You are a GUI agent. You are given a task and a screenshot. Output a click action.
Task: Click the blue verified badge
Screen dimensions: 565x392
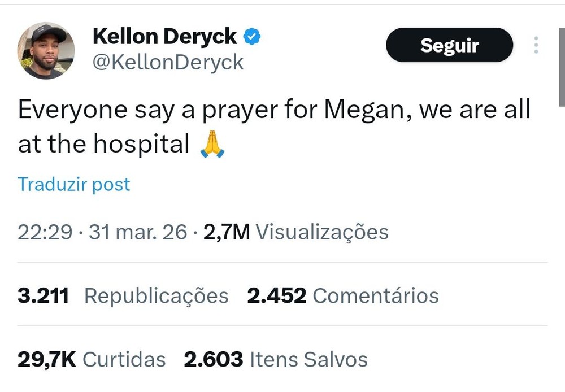[251, 37]
